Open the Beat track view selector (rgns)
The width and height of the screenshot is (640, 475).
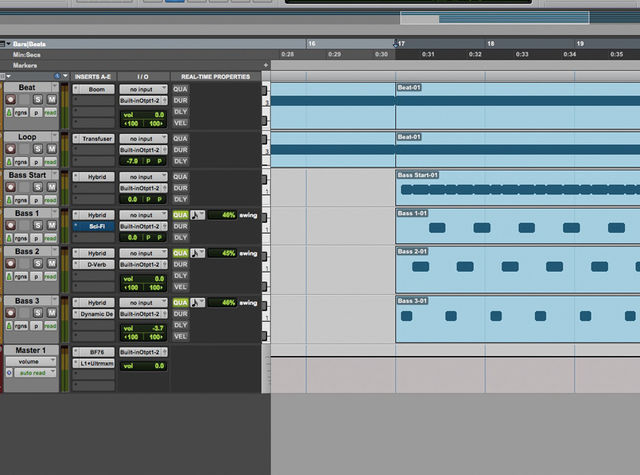click(x=21, y=113)
